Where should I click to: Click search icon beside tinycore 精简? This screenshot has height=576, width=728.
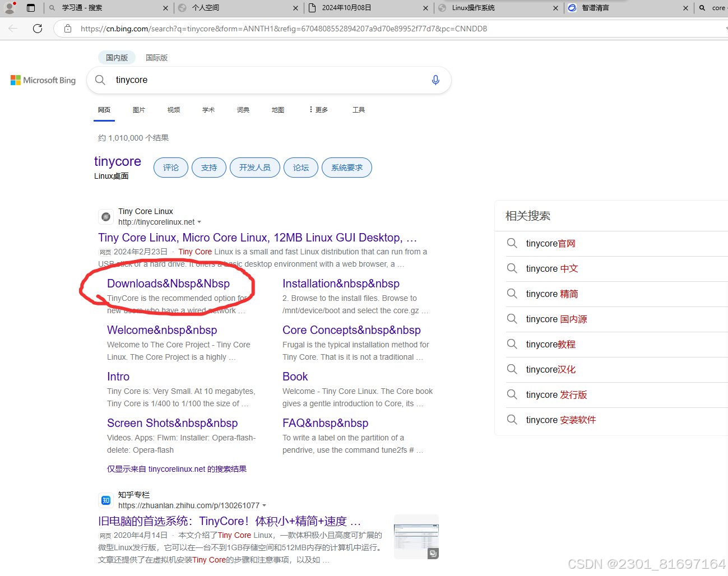pyautogui.click(x=512, y=294)
